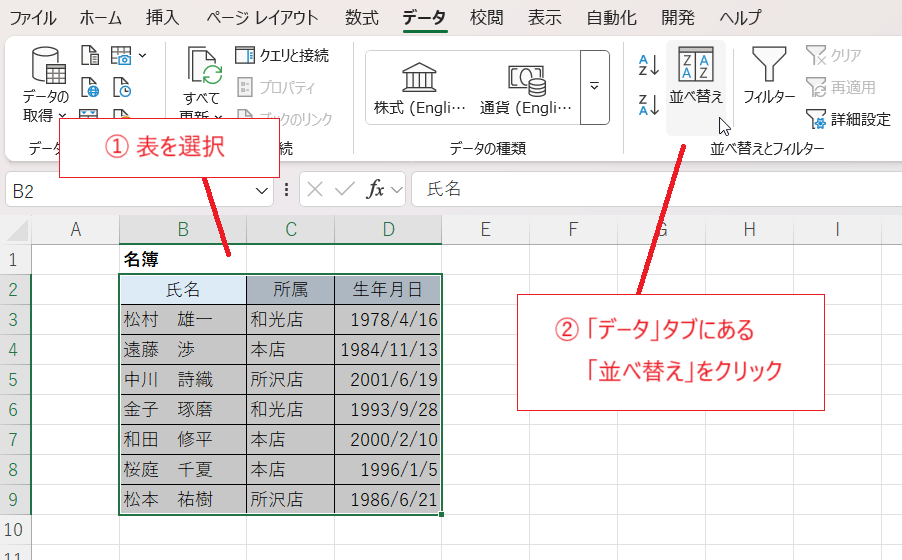This screenshot has width=902, height=560.
Task: Click the 所属 header cell
Action: tap(291, 289)
